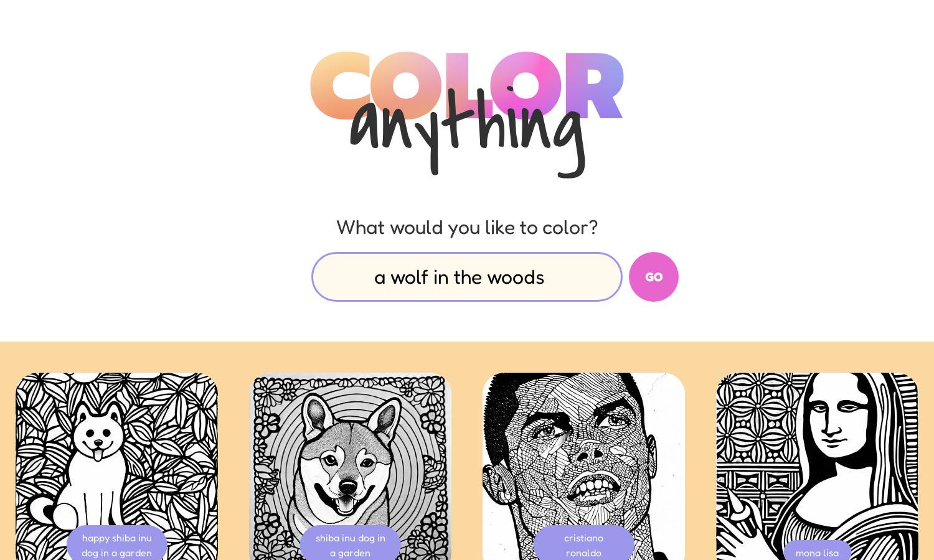This screenshot has height=560, width=934.
Task: Select the 'mona lisa' purple label
Action: [x=817, y=552]
